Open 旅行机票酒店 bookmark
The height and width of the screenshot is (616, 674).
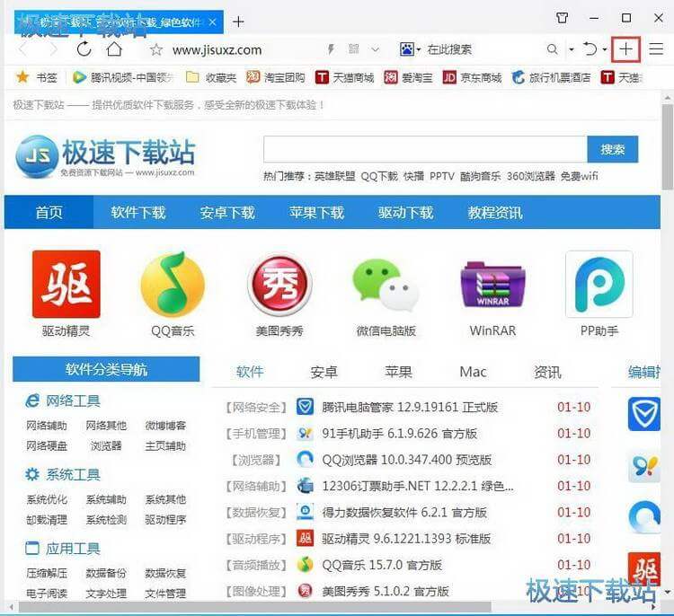(551, 78)
